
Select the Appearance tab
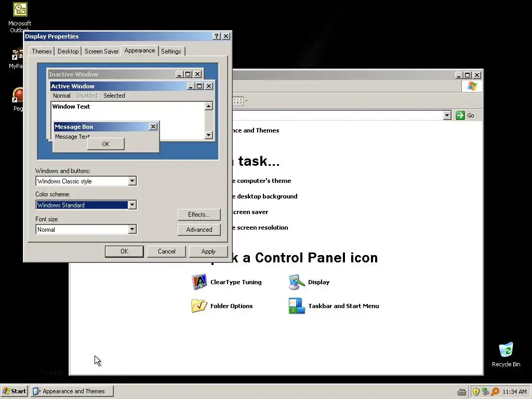tap(139, 50)
